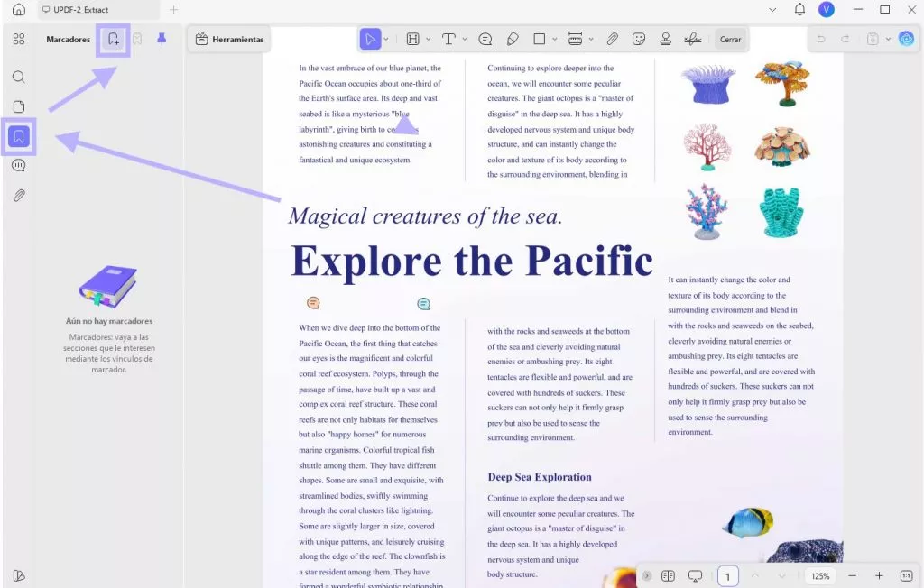
Task: Click the page number field
Action: point(728,576)
